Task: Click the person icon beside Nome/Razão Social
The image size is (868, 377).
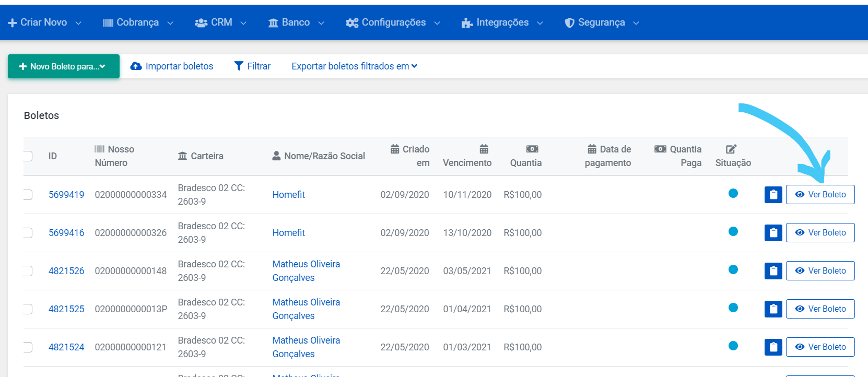Action: [x=276, y=156]
